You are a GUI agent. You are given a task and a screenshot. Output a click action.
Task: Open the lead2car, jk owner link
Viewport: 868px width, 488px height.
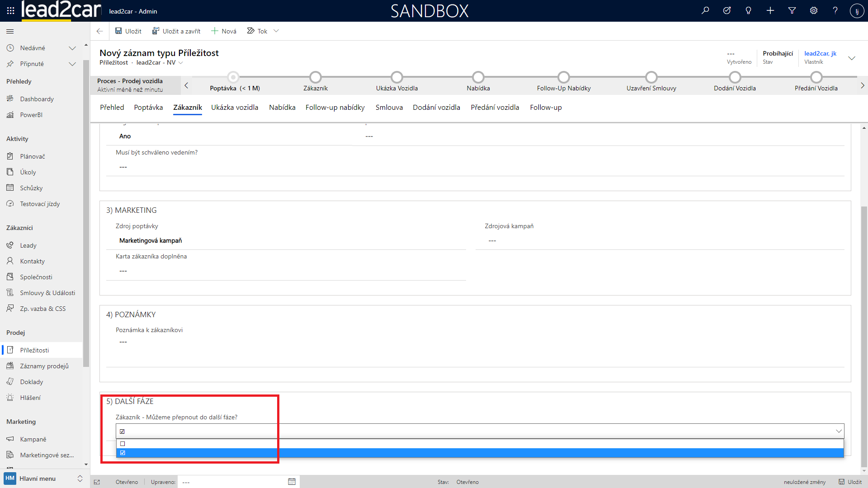pos(820,53)
